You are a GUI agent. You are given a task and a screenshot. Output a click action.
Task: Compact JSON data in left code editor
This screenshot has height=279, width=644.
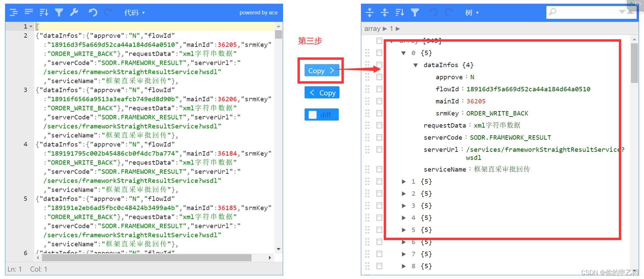pos(29,12)
